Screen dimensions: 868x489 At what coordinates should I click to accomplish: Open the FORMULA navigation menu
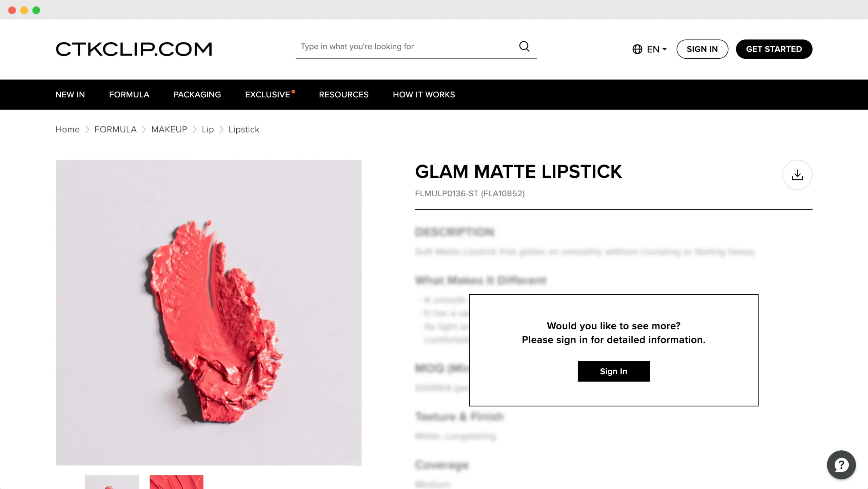(129, 95)
